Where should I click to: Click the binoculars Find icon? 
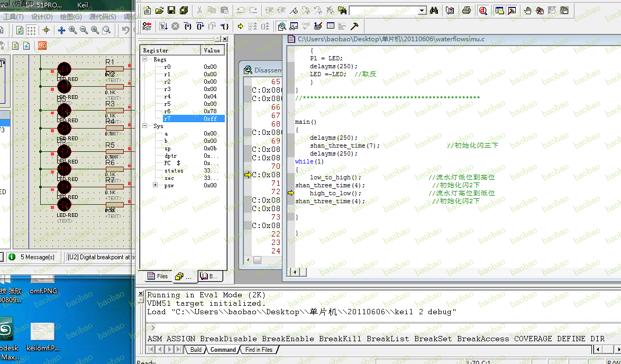434,10
